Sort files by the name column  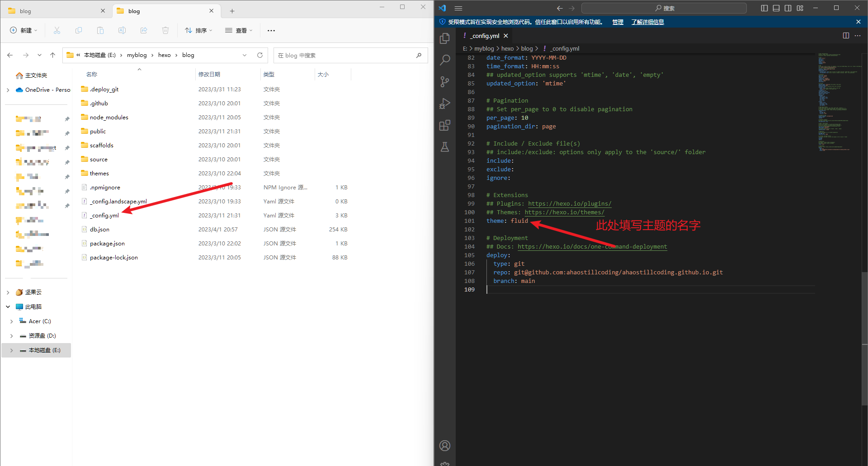pyautogui.click(x=92, y=74)
